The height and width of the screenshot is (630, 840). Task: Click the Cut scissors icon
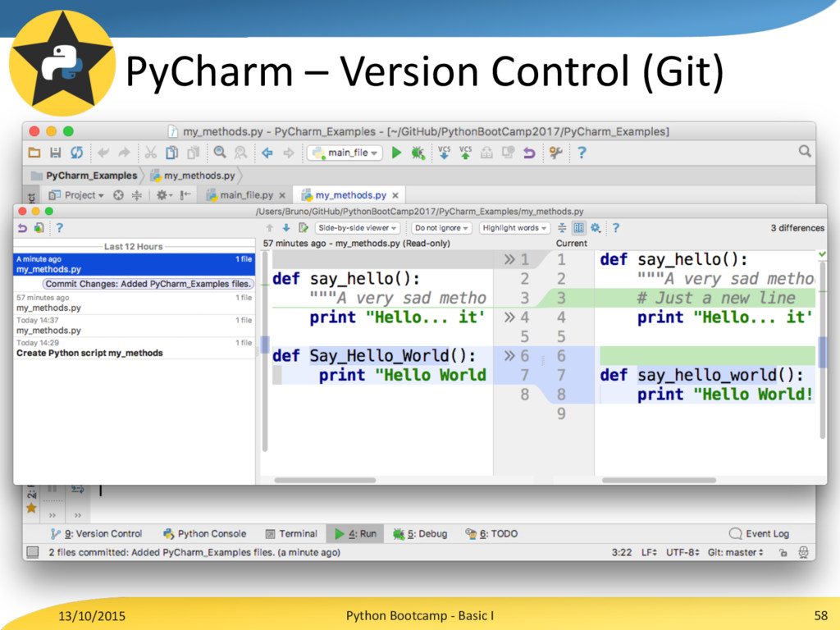coord(151,153)
